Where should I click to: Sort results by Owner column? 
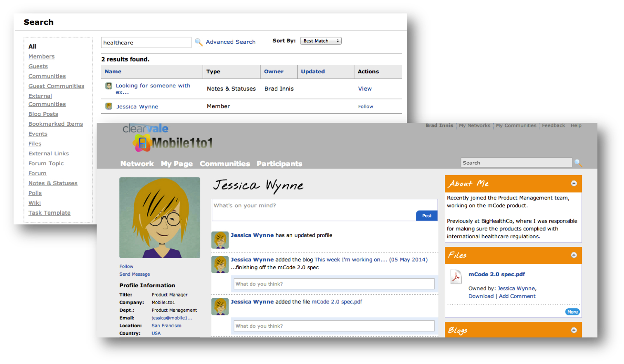point(274,72)
